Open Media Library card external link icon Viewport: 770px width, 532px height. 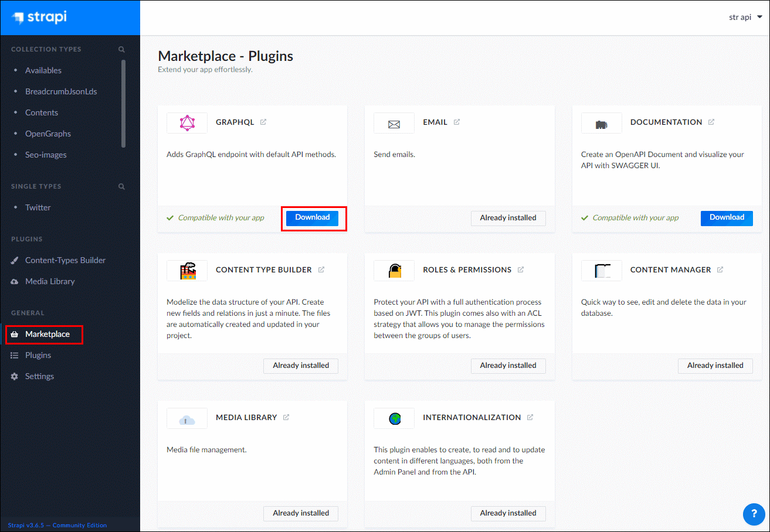pyautogui.click(x=286, y=417)
